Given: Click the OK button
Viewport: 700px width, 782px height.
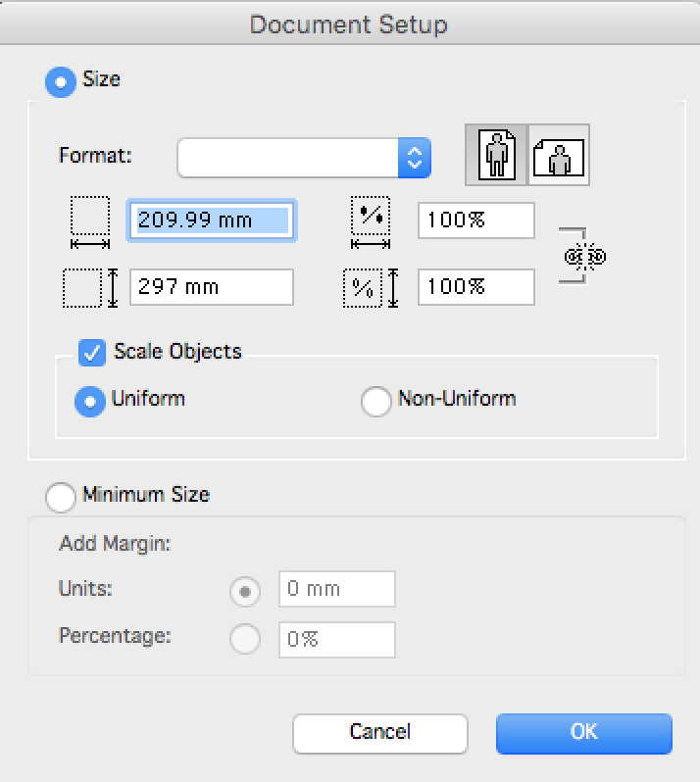Looking at the screenshot, I should click(x=584, y=733).
